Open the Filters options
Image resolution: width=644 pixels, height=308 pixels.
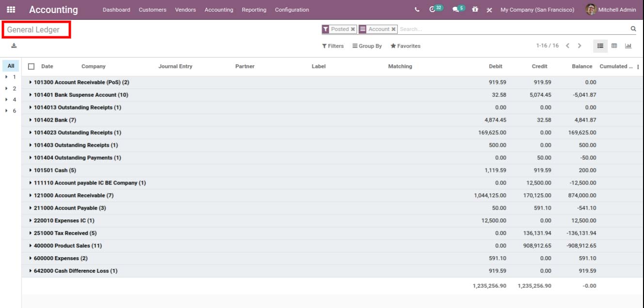333,46
